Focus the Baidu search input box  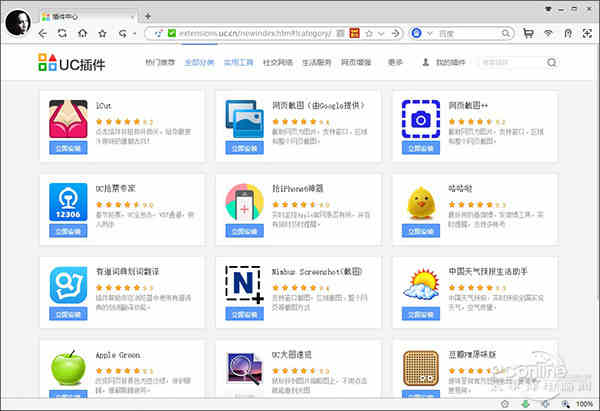469,34
